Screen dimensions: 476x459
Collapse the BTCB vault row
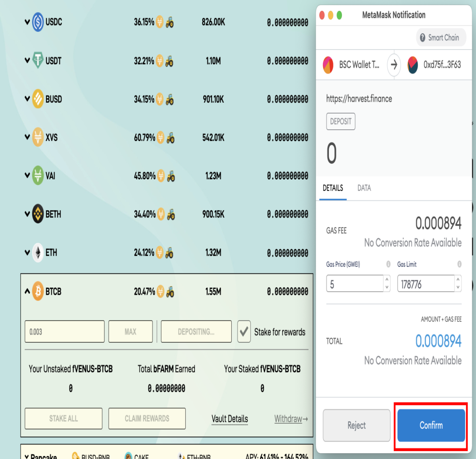tap(27, 291)
